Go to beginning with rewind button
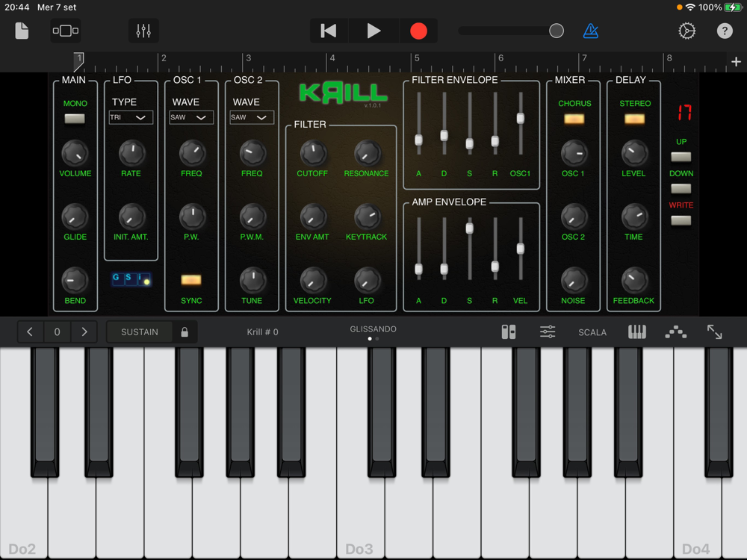Viewport: 747px width, 560px height. tap(329, 31)
